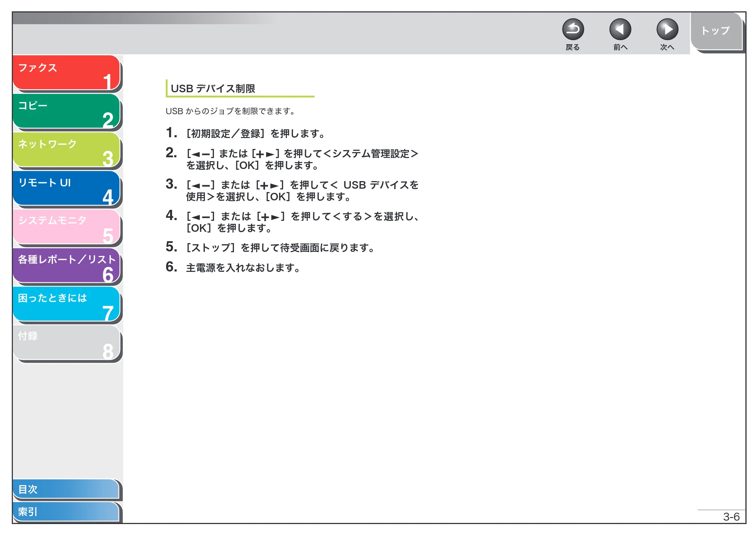Click step 1 text 初期設定／登録 を押します
Screen dimensions: 756x535
256,133
